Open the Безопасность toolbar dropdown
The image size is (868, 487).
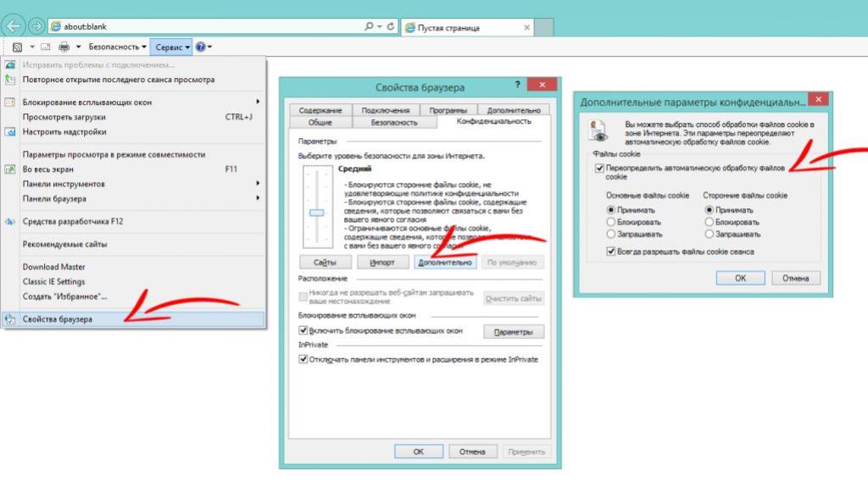(117, 47)
